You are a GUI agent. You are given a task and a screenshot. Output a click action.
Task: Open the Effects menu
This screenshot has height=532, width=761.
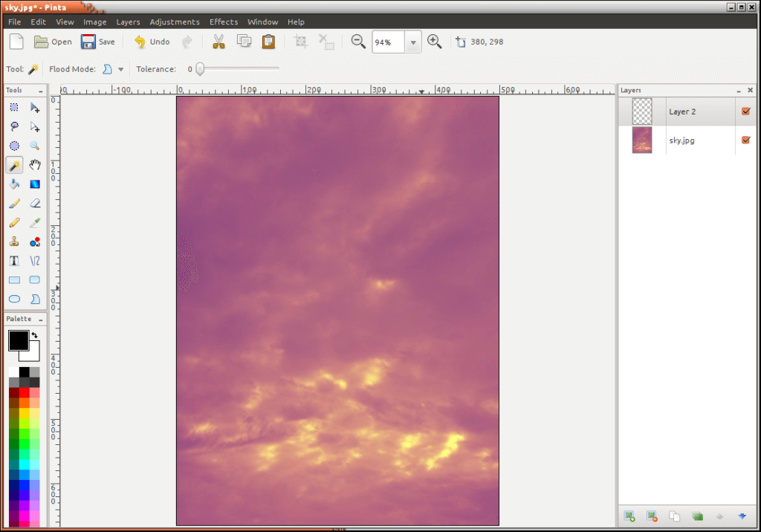tap(224, 22)
